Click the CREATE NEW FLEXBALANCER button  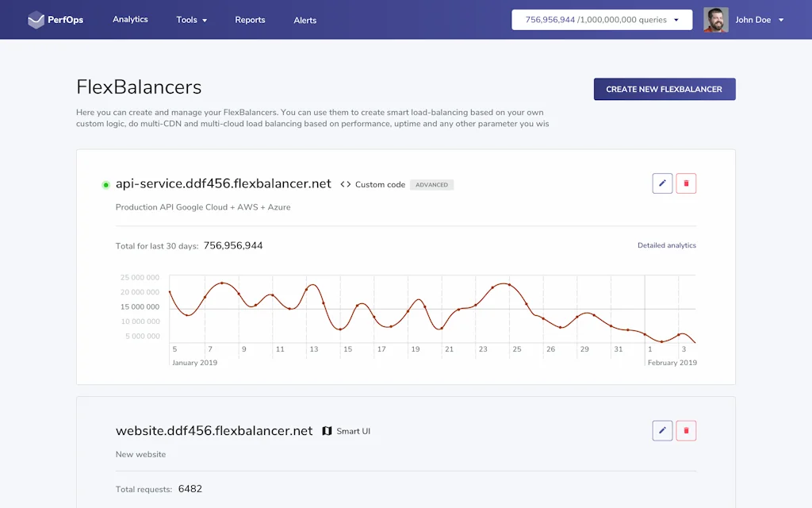pos(665,89)
